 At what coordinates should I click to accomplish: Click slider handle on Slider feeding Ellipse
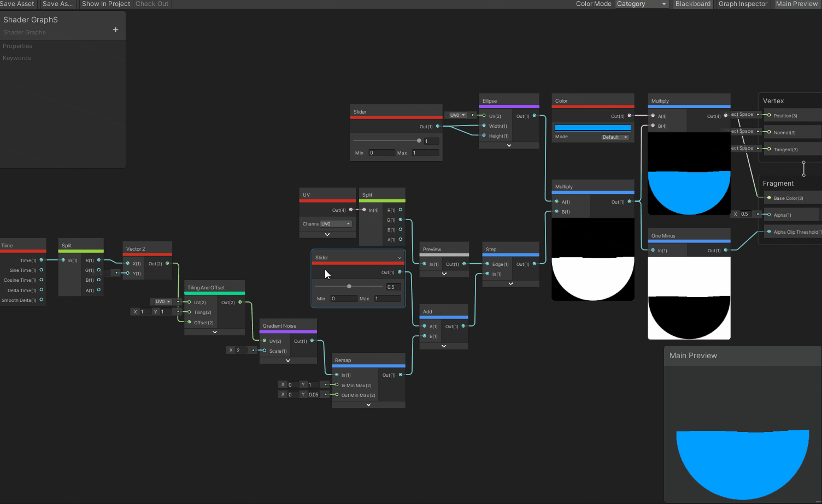[419, 140]
